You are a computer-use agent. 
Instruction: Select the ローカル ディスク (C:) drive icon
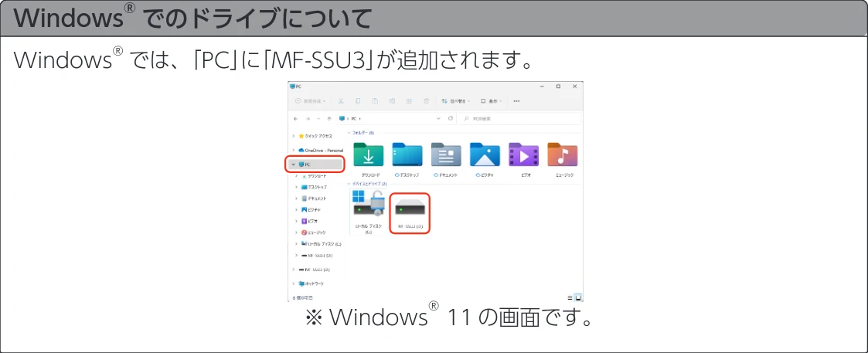(x=368, y=205)
